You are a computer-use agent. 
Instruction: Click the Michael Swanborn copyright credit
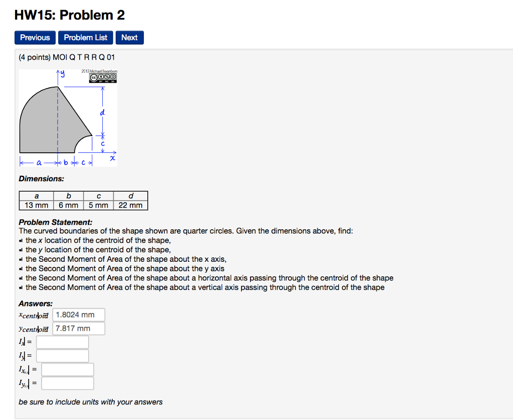[x=100, y=71]
